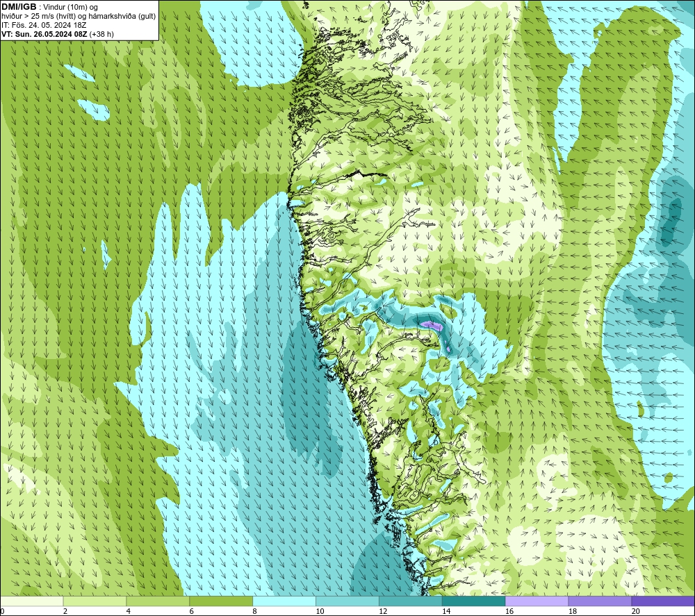Click the initial time 'IT: Fös. 24. 05. 2024 18Z'
Image resolution: width=695 pixels, height=616 pixels.
(x=44, y=25)
